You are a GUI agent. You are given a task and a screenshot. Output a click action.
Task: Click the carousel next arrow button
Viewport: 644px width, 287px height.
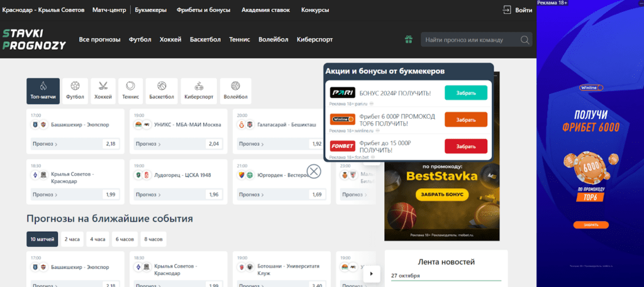371,273
